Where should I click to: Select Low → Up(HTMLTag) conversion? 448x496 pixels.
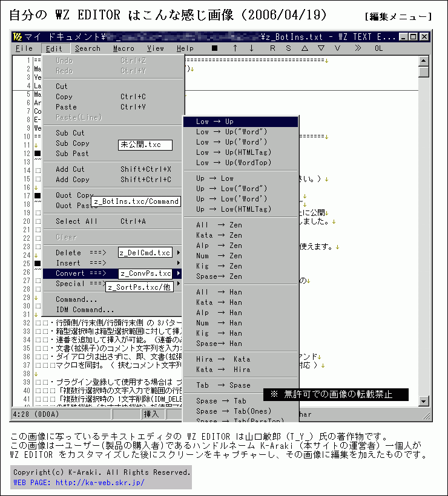tap(240, 152)
